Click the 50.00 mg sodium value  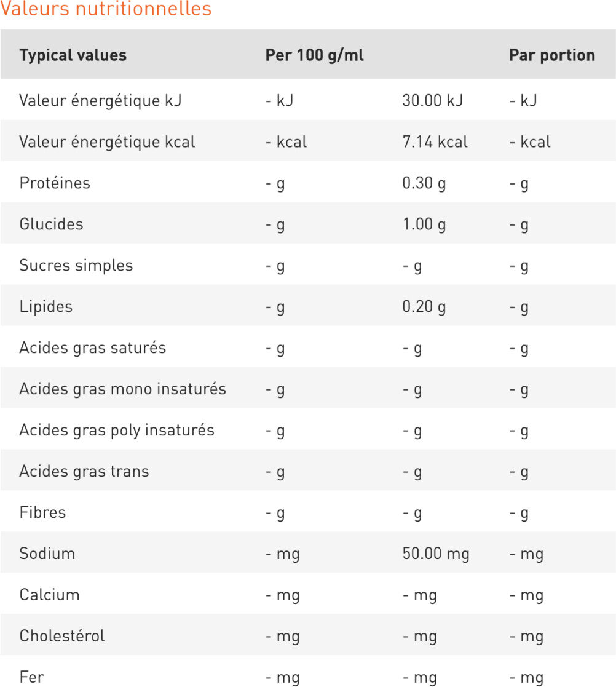click(x=435, y=554)
